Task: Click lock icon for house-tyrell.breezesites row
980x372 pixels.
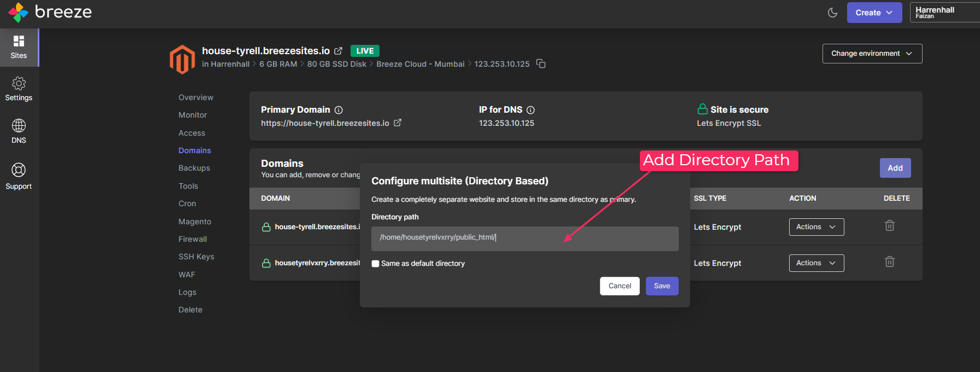Action: pyautogui.click(x=266, y=227)
